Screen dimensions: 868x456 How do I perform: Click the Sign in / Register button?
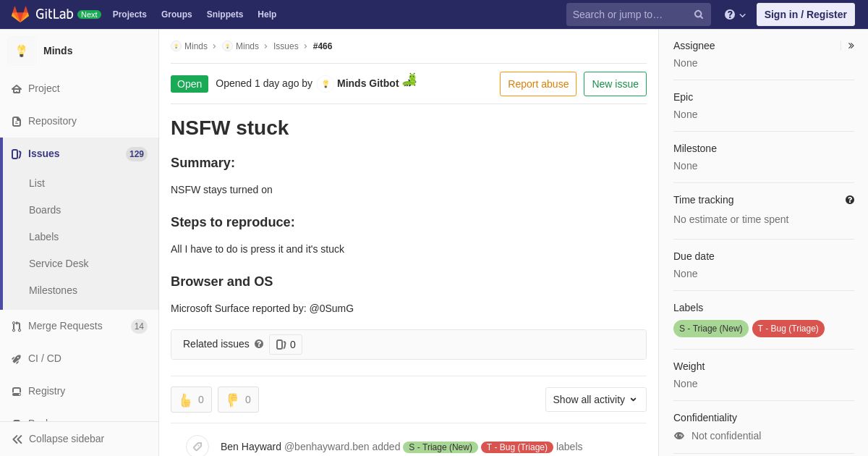806,14
